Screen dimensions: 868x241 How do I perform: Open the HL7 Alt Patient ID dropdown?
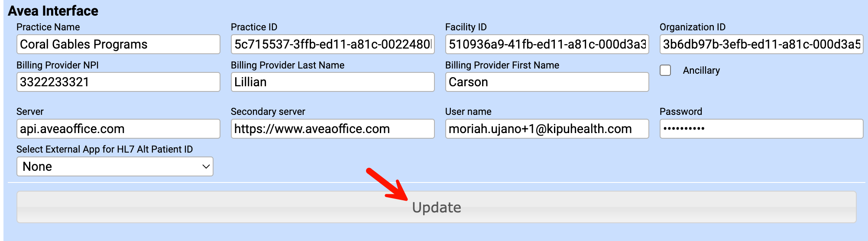pos(115,166)
